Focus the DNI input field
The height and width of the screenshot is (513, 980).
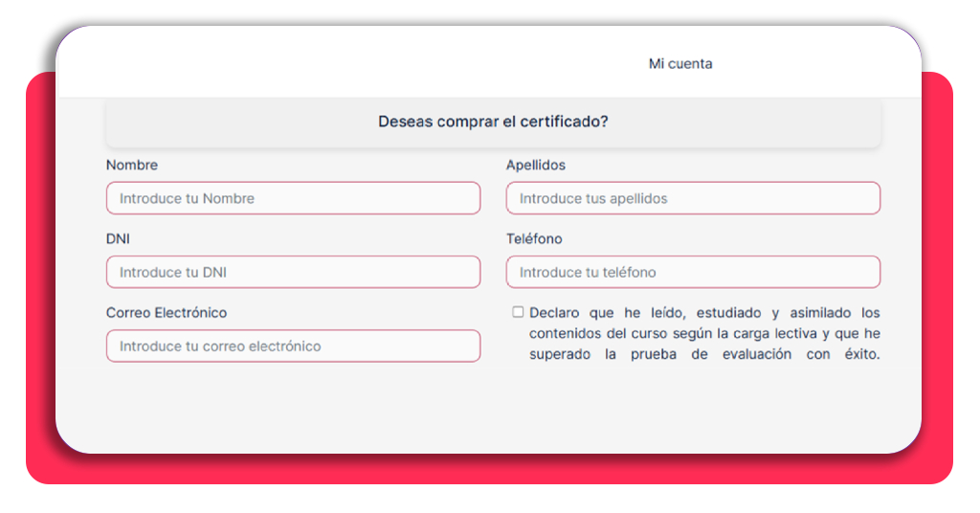[293, 272]
